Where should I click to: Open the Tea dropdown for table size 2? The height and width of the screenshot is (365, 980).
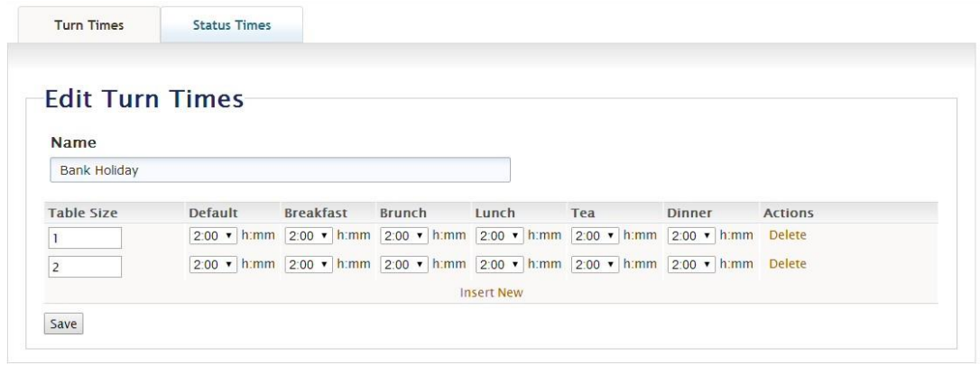coord(595,265)
